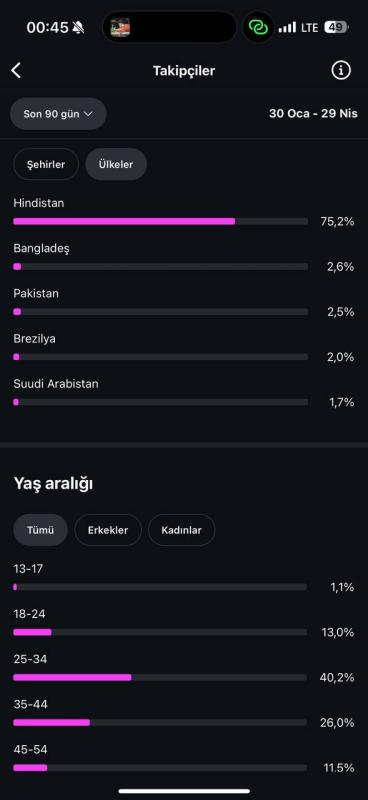Tap the battery indicator showing 49
The height and width of the screenshot is (800, 368).
click(x=336, y=27)
